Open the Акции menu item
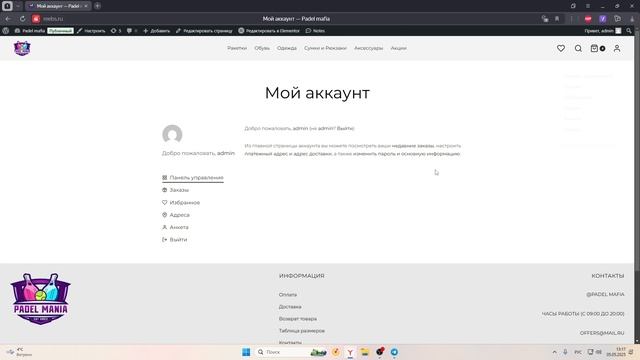Viewport: 640px width, 360px height. click(x=398, y=48)
